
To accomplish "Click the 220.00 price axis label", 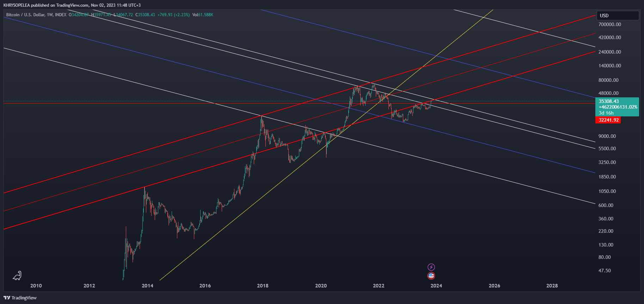I will (606, 231).
